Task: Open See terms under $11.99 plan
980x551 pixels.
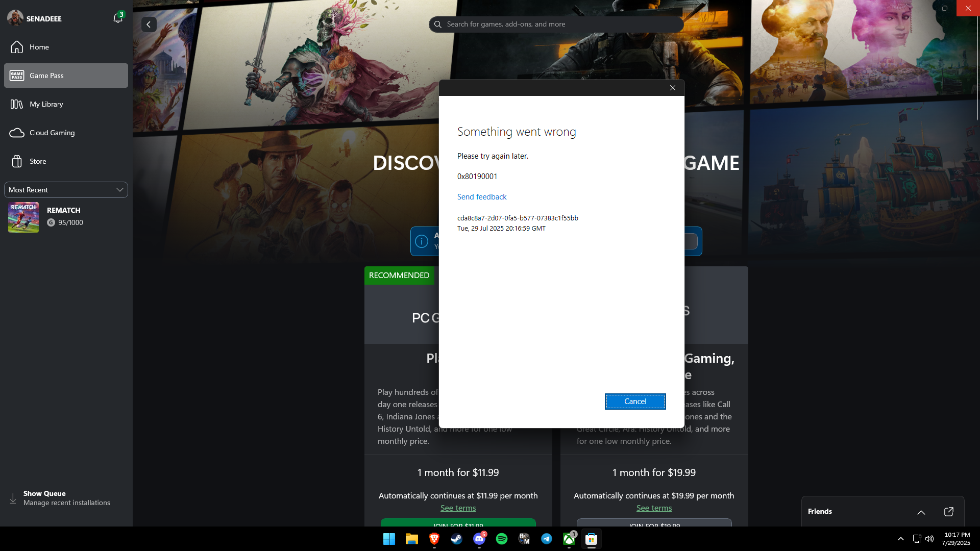Action: click(x=458, y=508)
